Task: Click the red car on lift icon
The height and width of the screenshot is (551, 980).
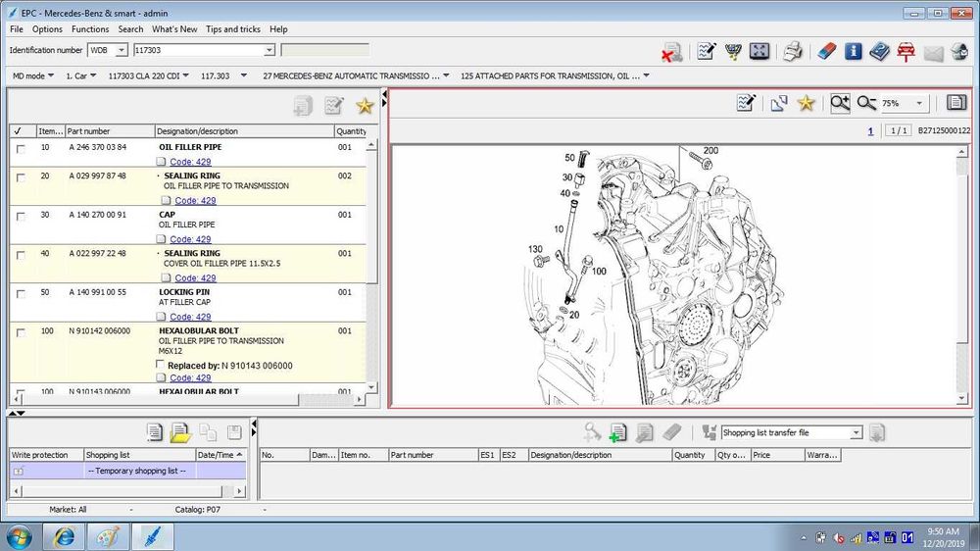Action: coord(906,51)
